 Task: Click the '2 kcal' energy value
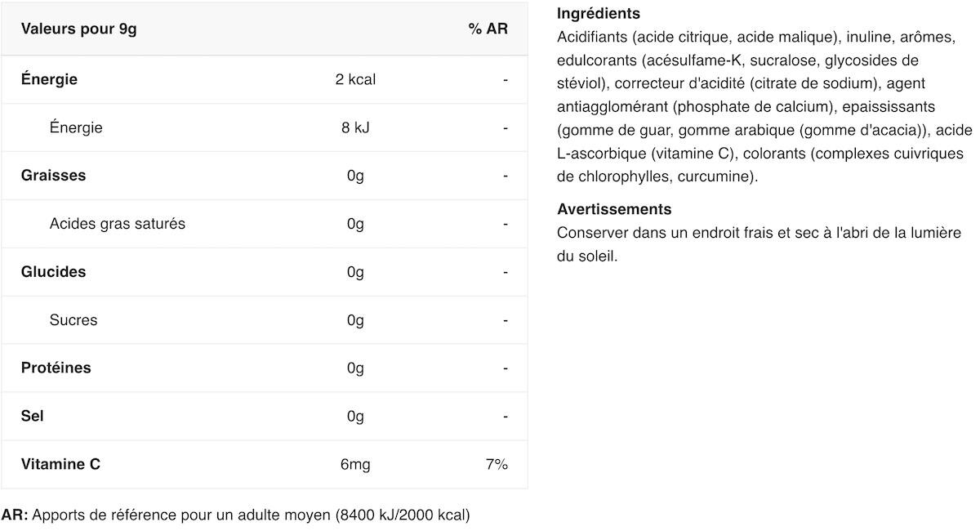point(355,79)
